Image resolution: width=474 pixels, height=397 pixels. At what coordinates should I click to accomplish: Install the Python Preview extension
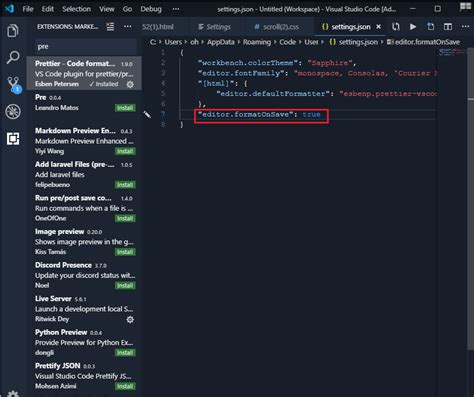(x=125, y=353)
